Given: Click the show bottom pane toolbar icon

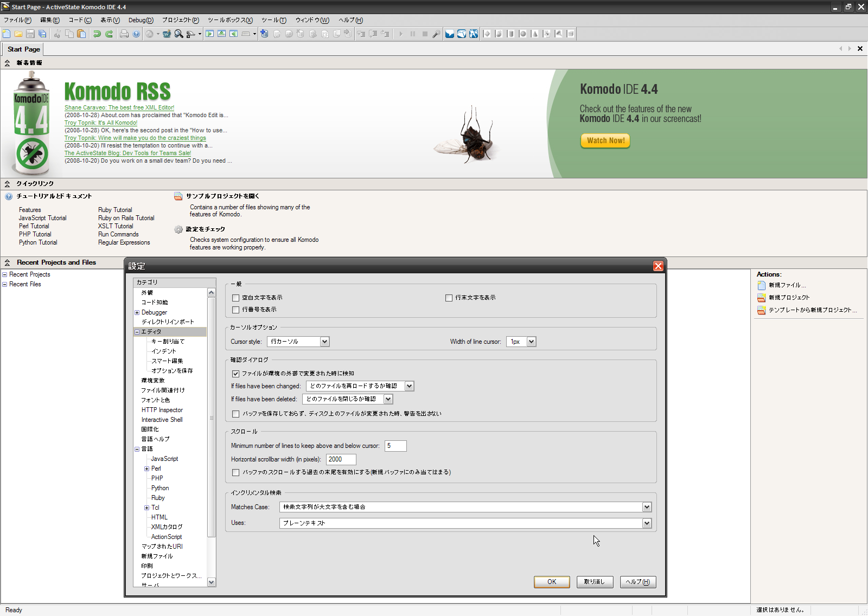Looking at the screenshot, I should click(x=221, y=34).
